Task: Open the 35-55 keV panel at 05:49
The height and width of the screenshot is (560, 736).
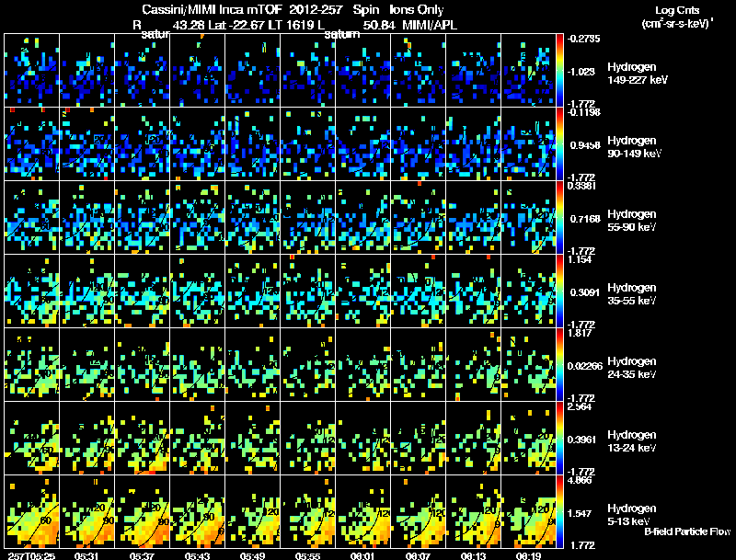Action: pos(252,291)
